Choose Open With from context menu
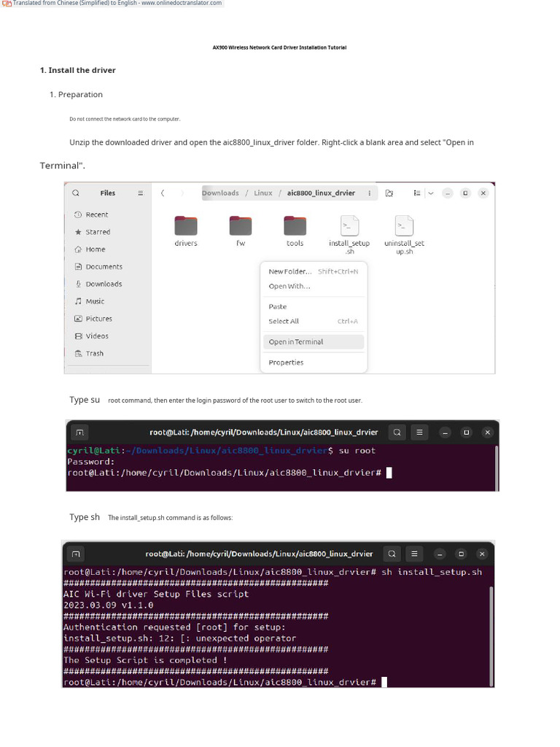 (x=314, y=286)
